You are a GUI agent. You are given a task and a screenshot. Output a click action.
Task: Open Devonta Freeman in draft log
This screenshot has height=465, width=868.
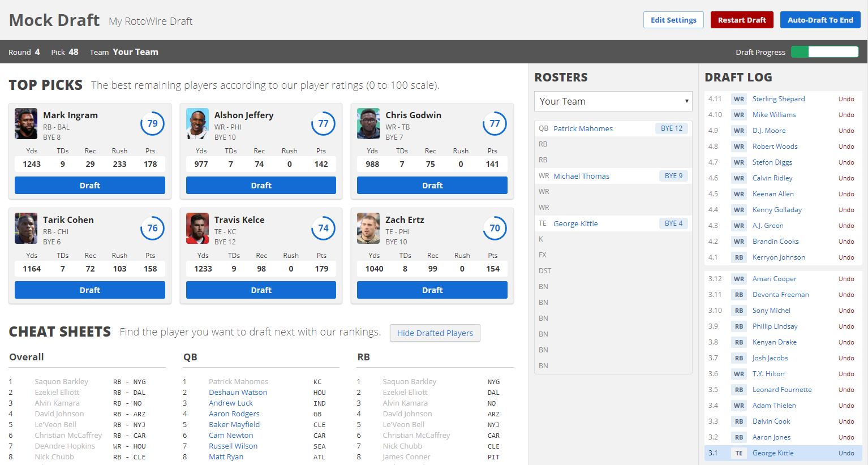point(780,295)
